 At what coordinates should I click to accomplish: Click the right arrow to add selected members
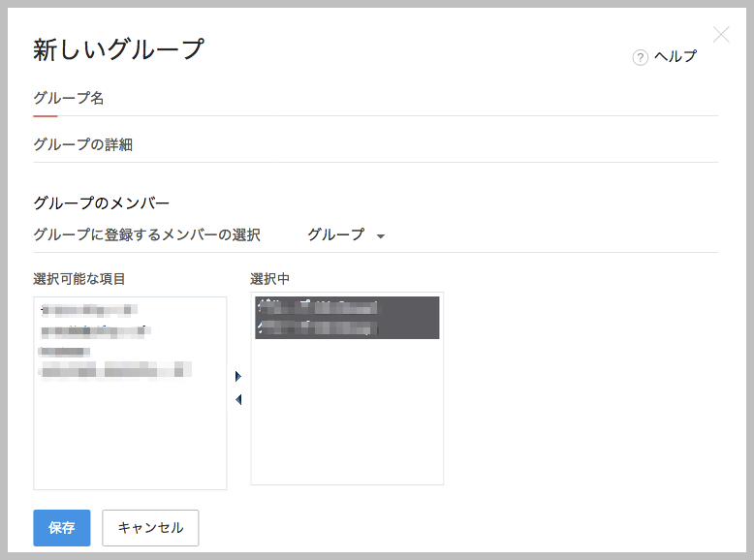point(238,376)
